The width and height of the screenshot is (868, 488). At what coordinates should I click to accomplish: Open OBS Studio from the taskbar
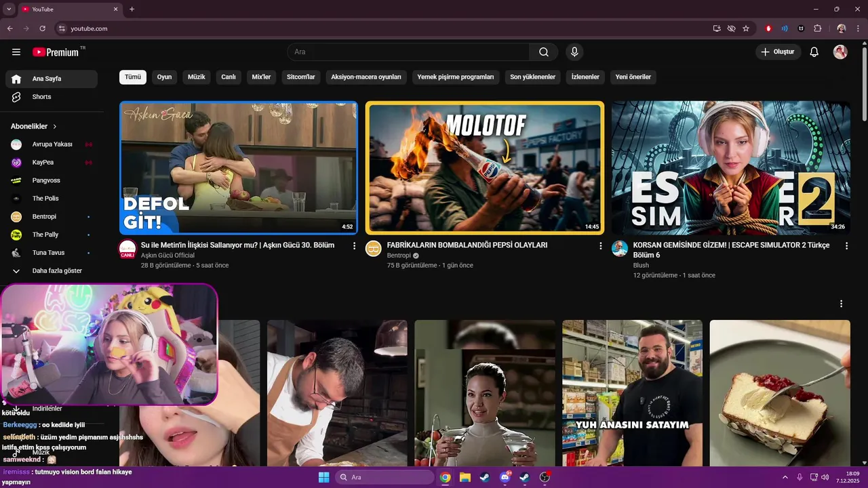point(545,477)
